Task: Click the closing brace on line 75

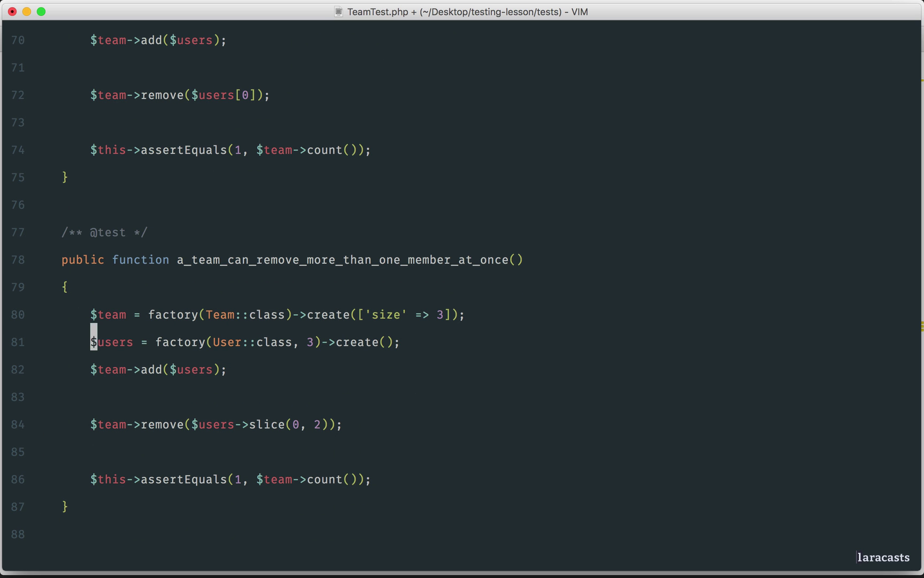Action: tap(65, 177)
